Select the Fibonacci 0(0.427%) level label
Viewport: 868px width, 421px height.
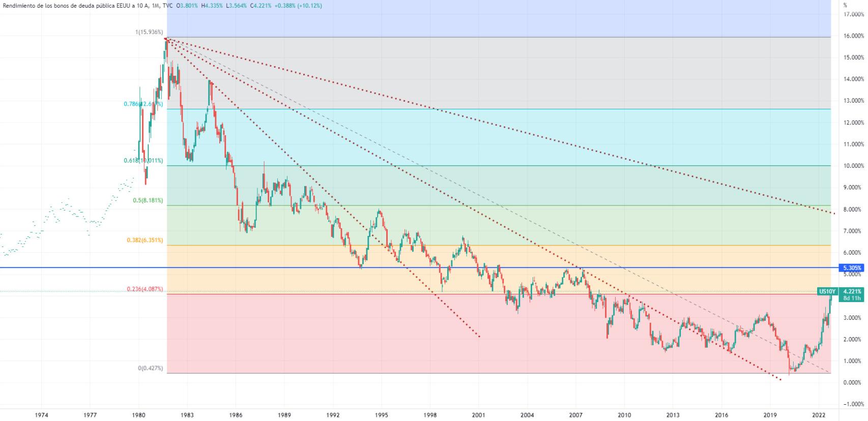coord(150,368)
